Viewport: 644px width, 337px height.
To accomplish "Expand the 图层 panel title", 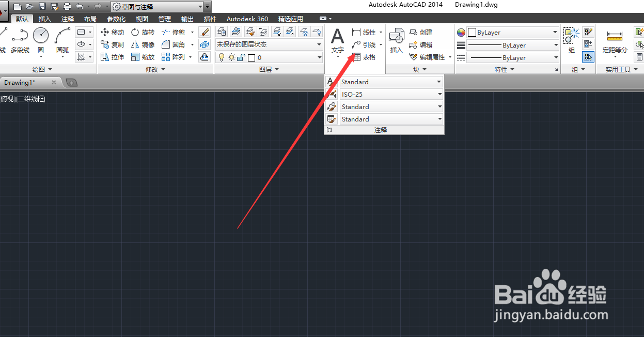I will (x=269, y=69).
